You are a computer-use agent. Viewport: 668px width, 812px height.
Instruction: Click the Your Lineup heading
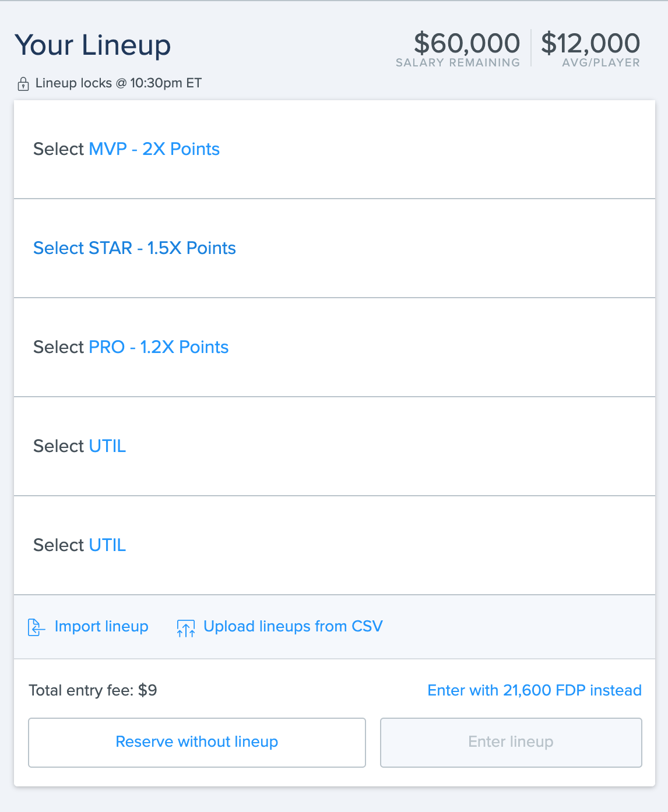coord(93,45)
